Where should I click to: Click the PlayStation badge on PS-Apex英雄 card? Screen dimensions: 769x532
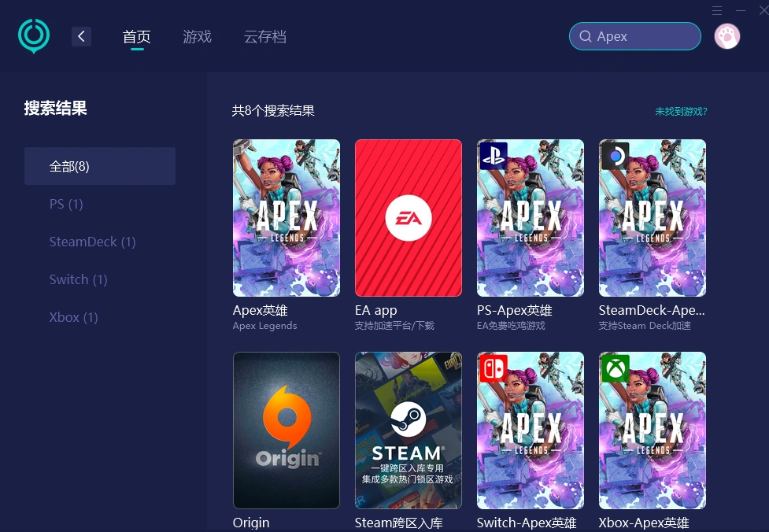point(494,156)
